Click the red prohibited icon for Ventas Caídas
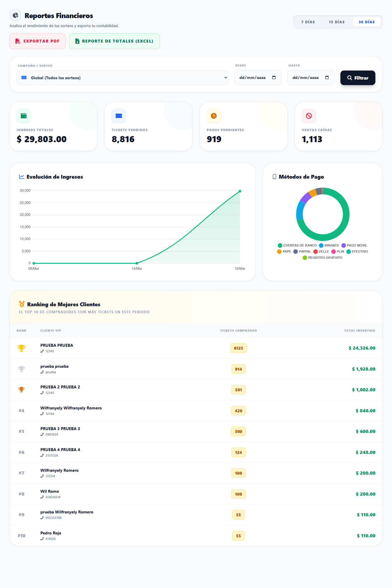This screenshot has height=588, width=392. point(309,116)
